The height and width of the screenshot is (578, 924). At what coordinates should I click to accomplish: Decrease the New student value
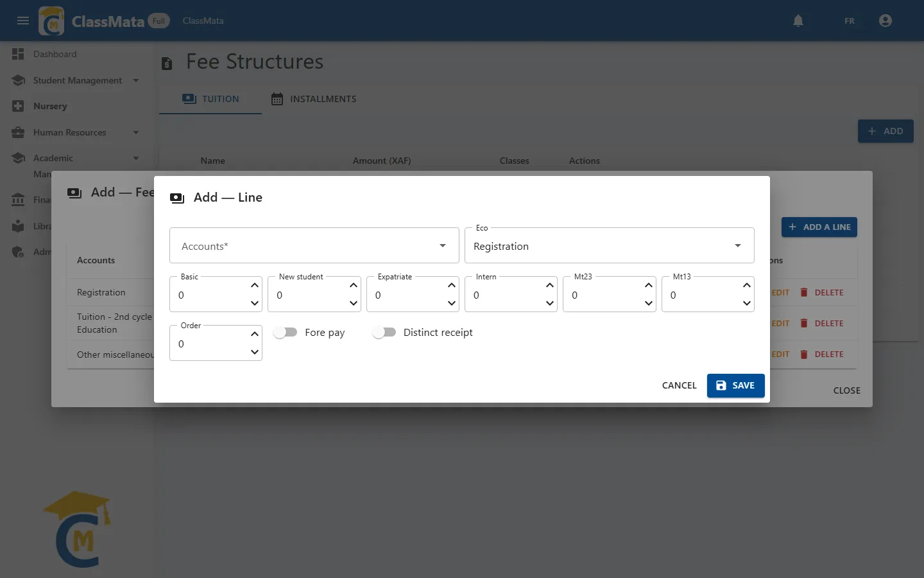pyautogui.click(x=354, y=303)
